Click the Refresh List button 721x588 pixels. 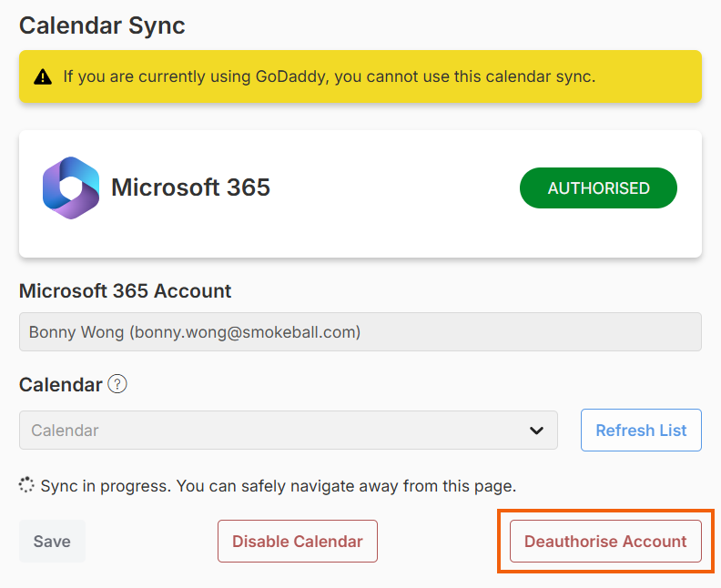[641, 431]
